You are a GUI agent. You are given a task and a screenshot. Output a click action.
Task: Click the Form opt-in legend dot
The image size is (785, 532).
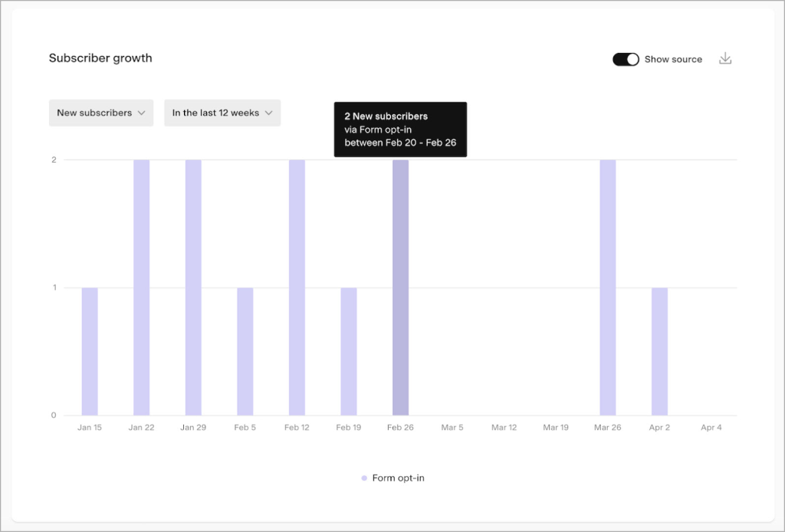pos(364,478)
